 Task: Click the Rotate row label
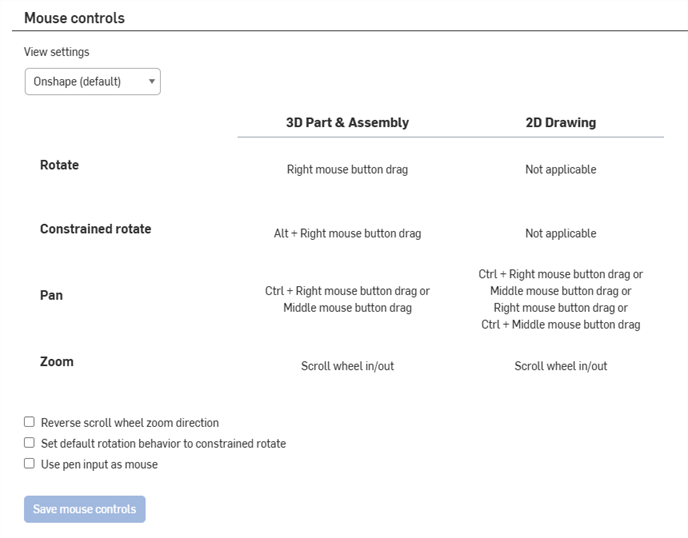pos(59,165)
